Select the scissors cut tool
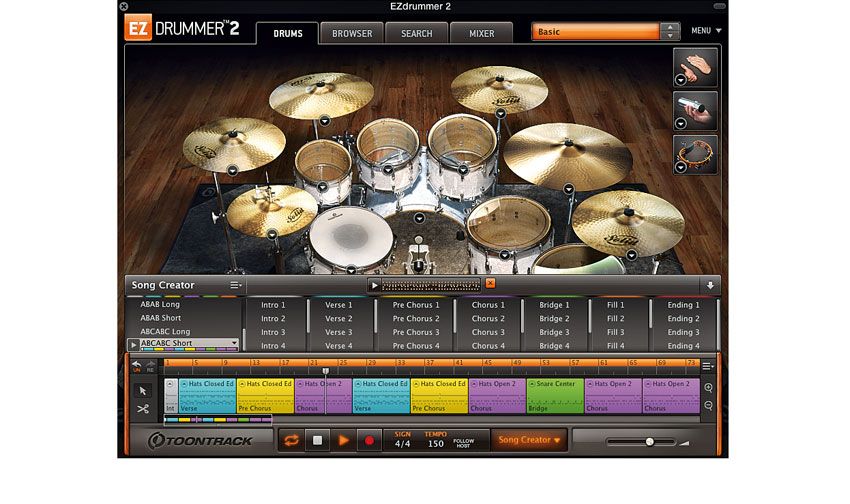The width and height of the screenshot is (850, 504). point(143,409)
